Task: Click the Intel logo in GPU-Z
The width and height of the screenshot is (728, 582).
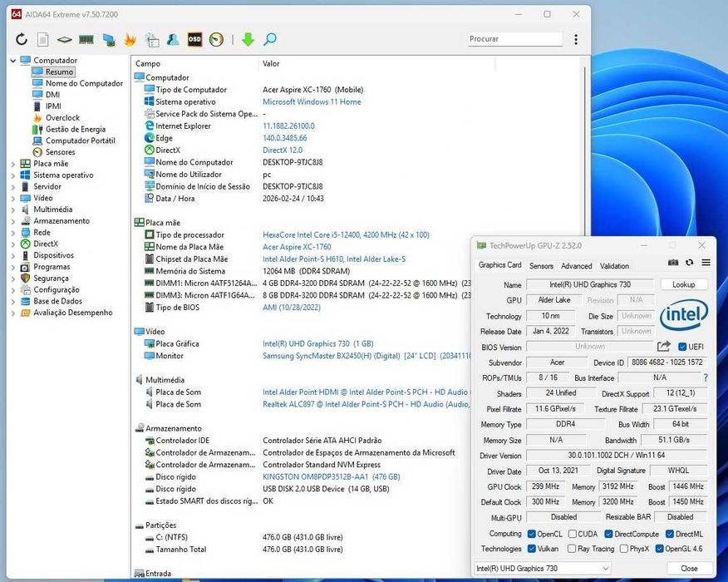Action: (x=684, y=315)
